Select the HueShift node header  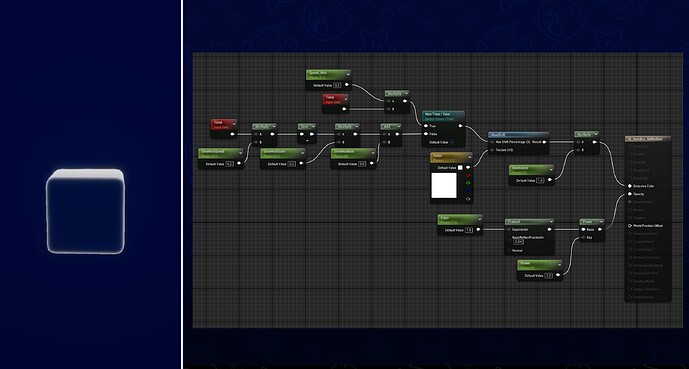coord(519,135)
